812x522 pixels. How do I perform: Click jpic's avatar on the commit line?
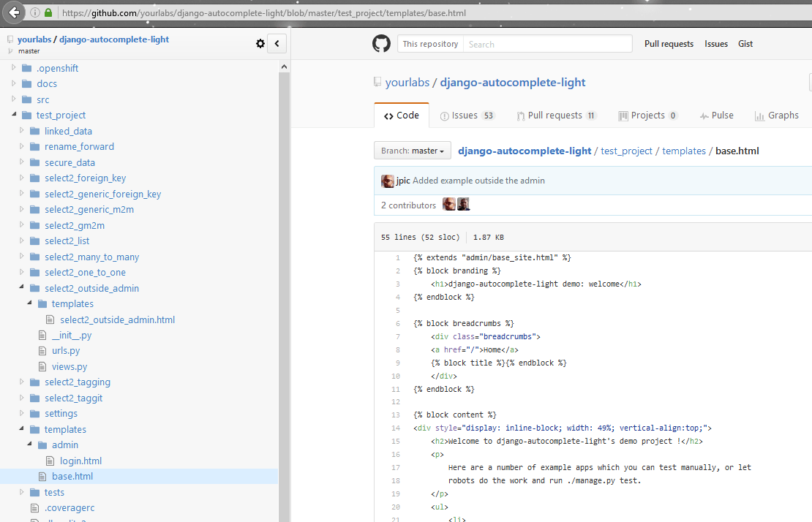(x=388, y=180)
